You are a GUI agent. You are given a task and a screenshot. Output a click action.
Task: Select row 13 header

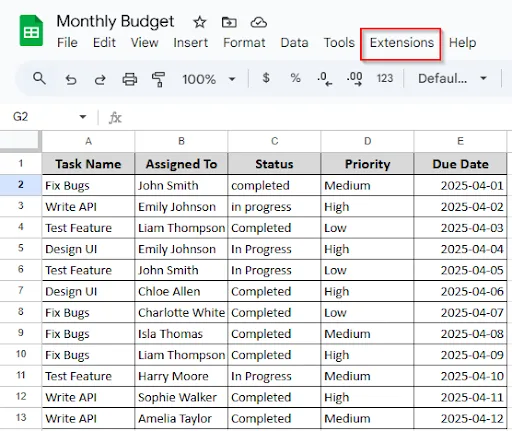point(21,418)
